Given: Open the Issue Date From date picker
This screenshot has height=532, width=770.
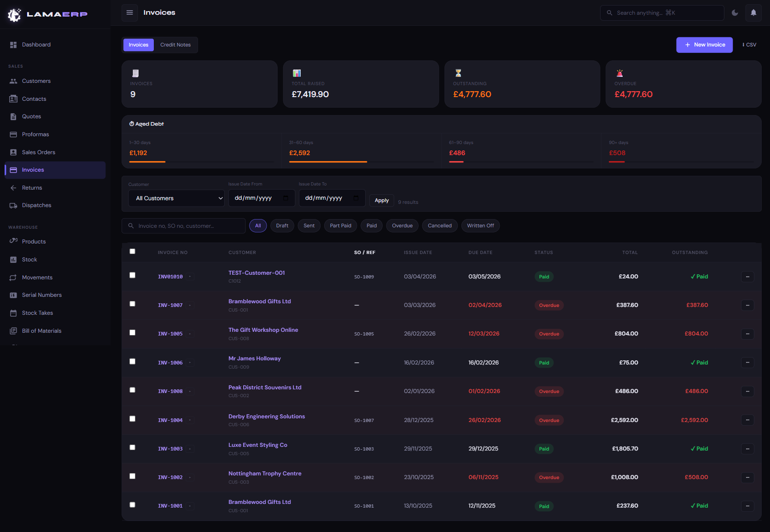Looking at the screenshot, I should (x=286, y=198).
